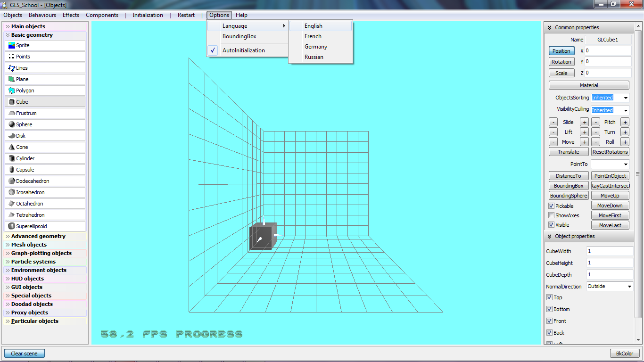Image resolution: width=644 pixels, height=362 pixels.
Task: Select the Cylinder geometry icon
Action: (x=12, y=158)
